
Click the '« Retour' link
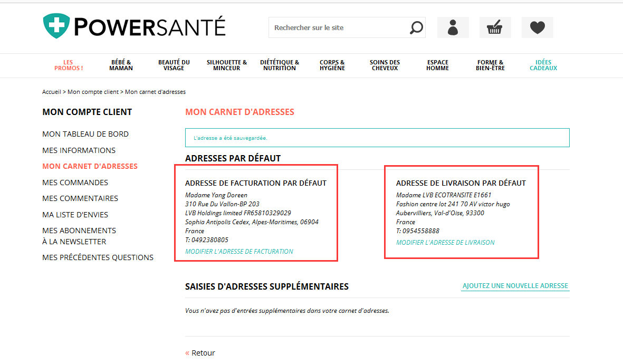(200, 353)
